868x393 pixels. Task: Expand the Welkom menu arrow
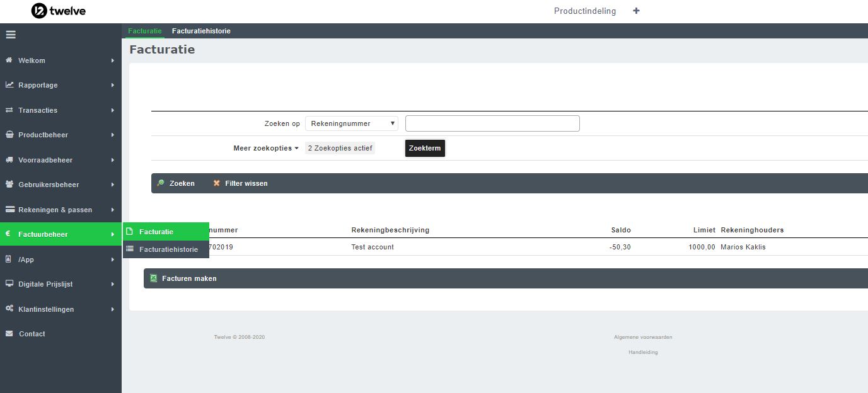(x=113, y=60)
